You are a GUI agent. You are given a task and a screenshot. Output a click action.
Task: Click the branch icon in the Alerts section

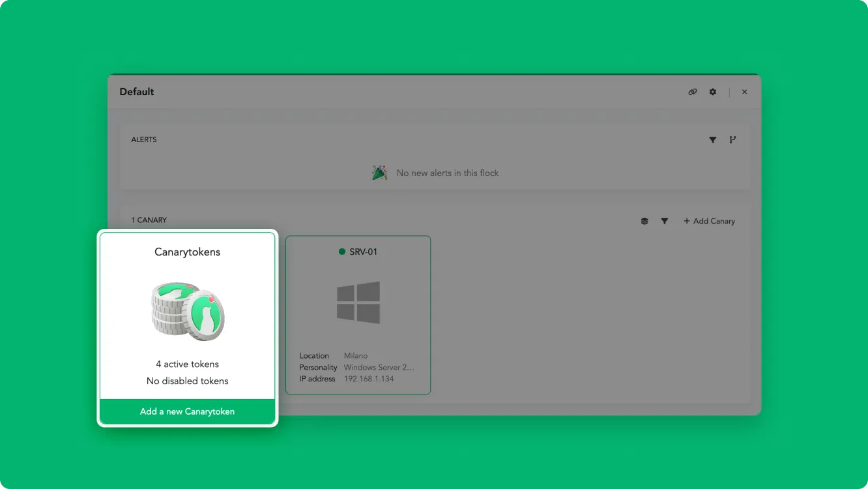pyautogui.click(x=732, y=140)
